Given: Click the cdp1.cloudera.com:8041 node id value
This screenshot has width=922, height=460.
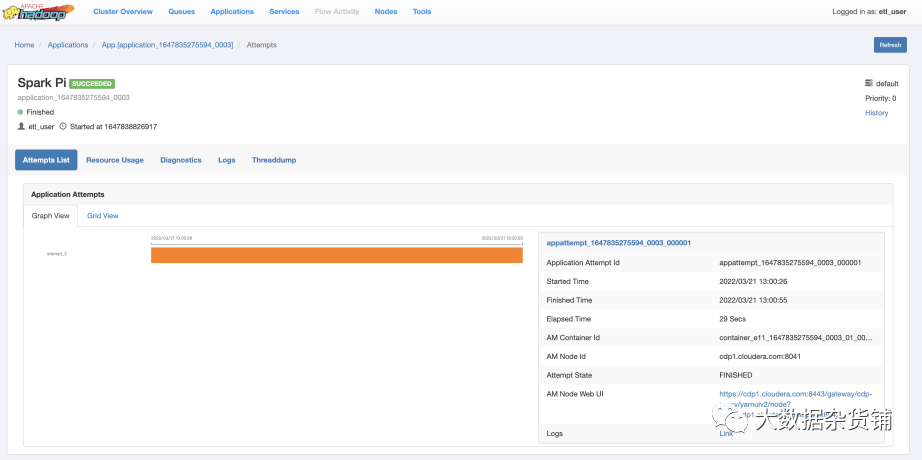Looking at the screenshot, I should tap(760, 356).
